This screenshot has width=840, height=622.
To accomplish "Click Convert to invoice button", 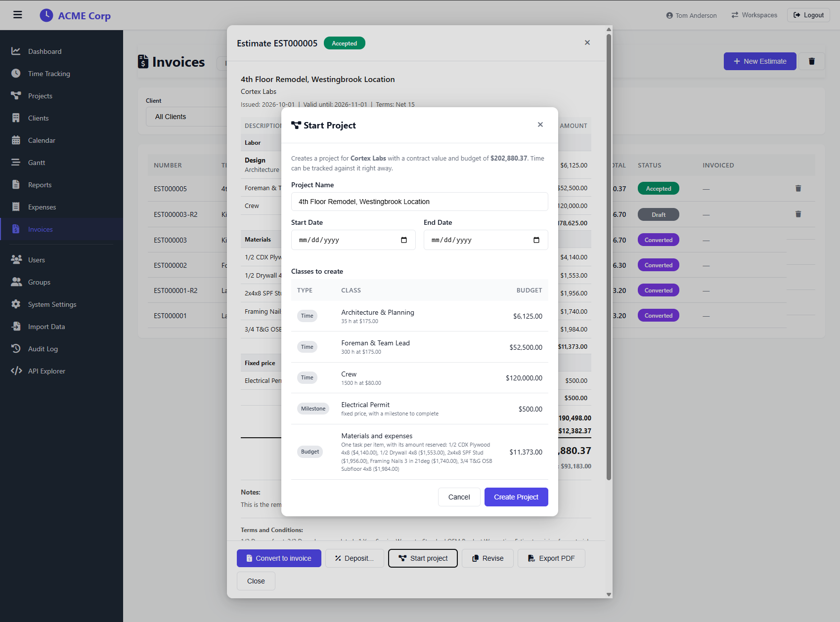I will click(279, 558).
